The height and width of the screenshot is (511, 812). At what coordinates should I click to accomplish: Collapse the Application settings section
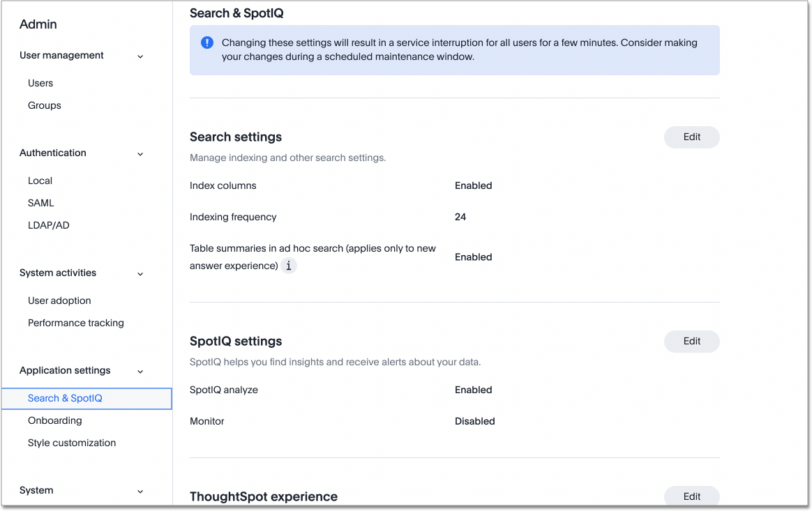pos(140,370)
